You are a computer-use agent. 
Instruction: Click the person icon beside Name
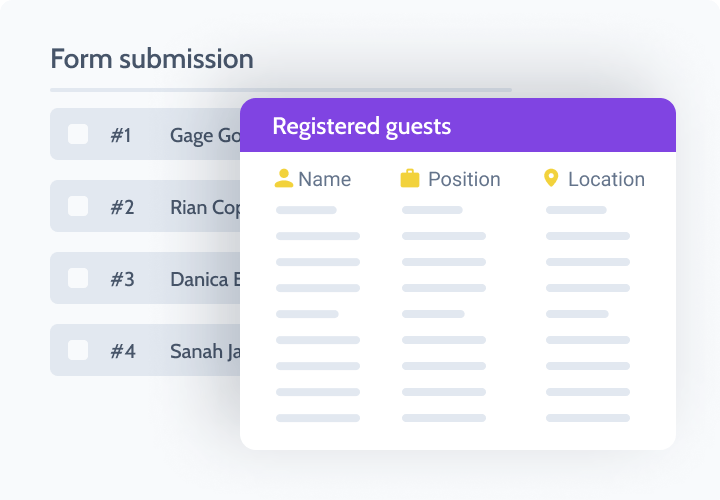pos(284,179)
